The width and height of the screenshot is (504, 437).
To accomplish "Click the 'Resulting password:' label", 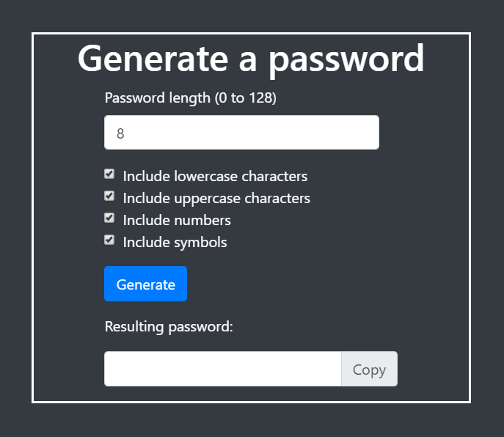I will coord(169,327).
